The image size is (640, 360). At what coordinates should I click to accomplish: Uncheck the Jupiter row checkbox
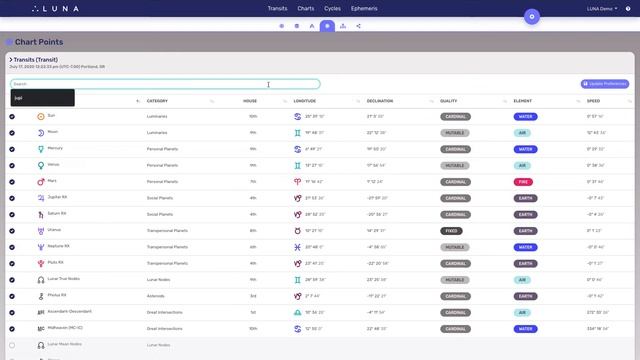[x=12, y=198]
